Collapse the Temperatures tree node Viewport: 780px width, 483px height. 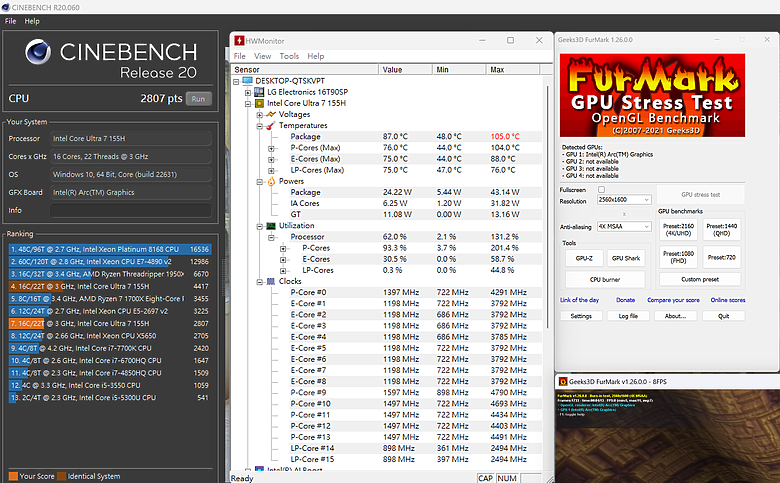click(259, 126)
